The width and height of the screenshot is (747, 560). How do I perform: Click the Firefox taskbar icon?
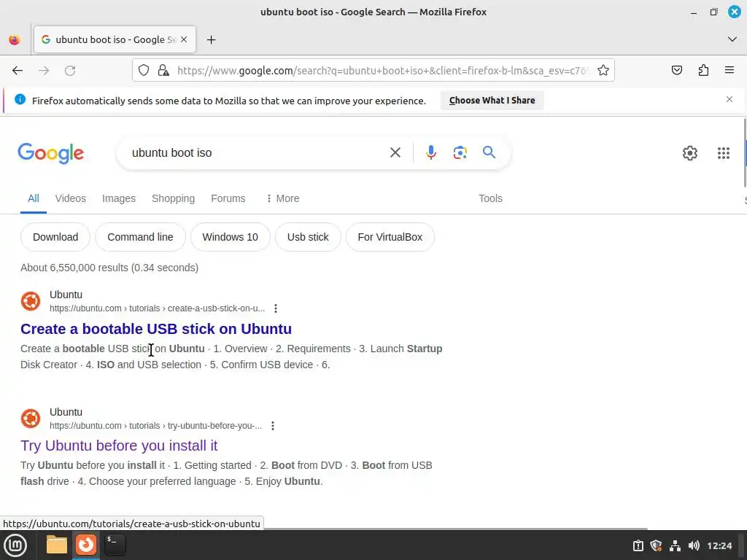[86, 545]
